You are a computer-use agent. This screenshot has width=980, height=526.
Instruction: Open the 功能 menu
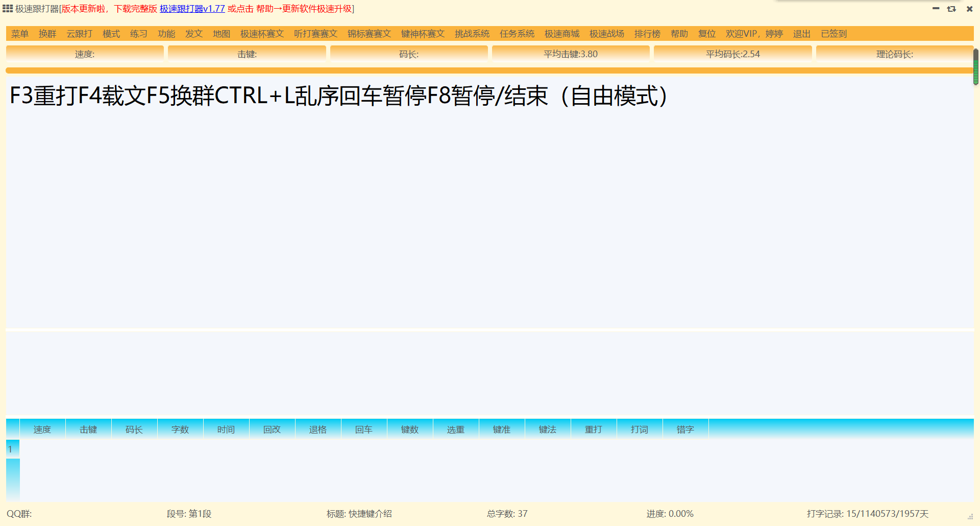(x=166, y=34)
